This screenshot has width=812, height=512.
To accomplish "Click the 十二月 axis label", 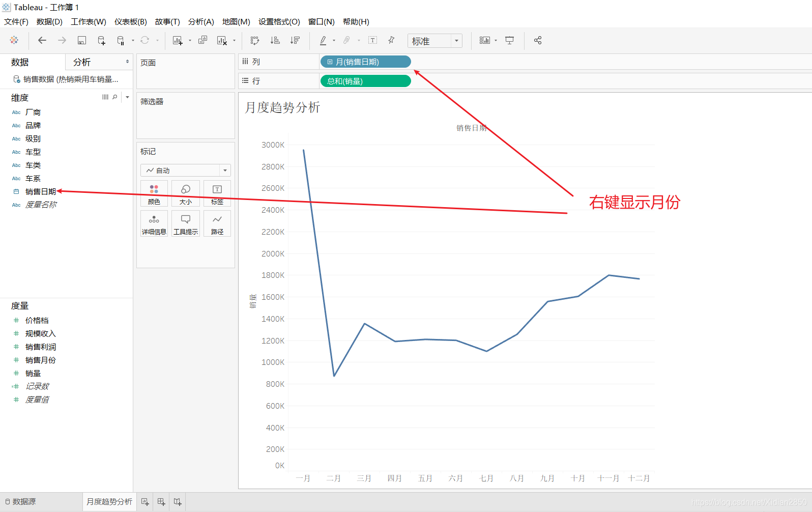I will pyautogui.click(x=639, y=478).
